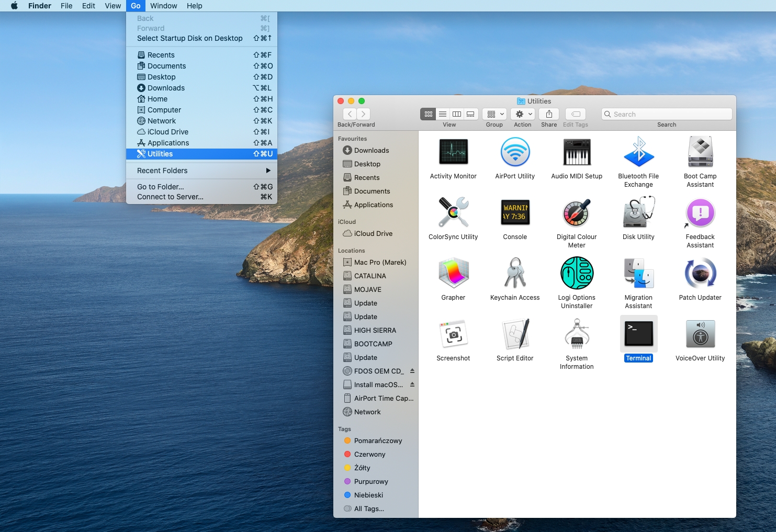
Task: Eject the FDOS OEM CD_ disc
Action: point(412,371)
